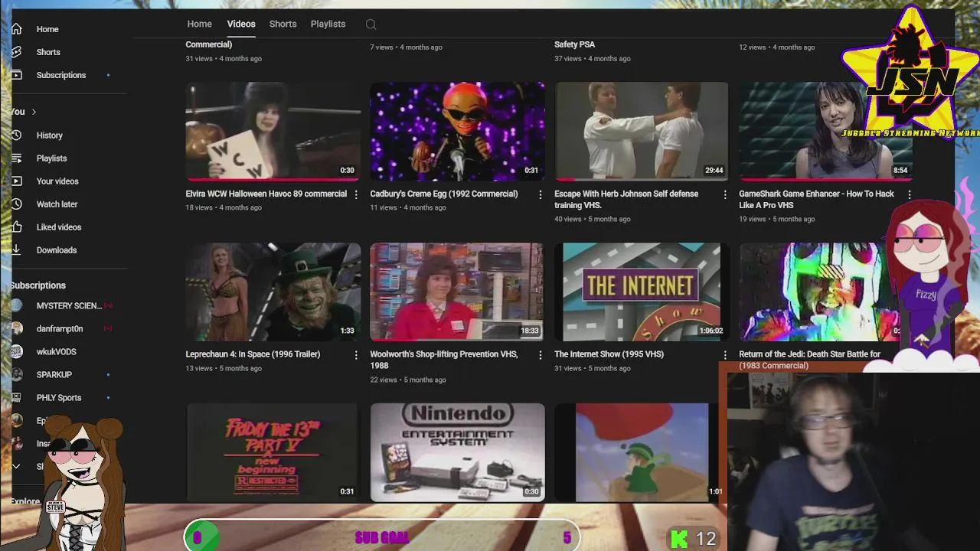
Task: Search this channel with the magnifier icon
Action: (x=371, y=24)
